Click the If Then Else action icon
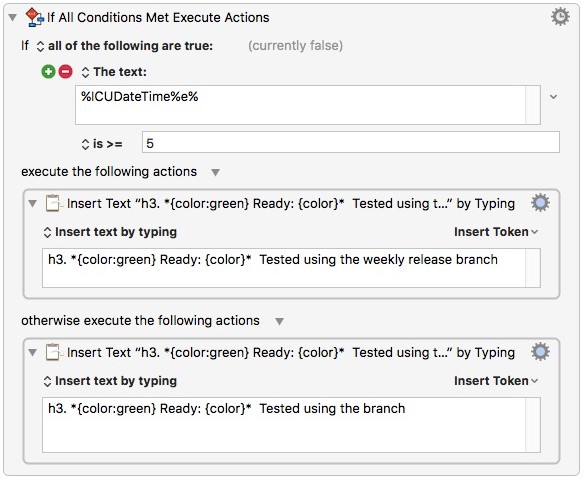 tap(34, 18)
